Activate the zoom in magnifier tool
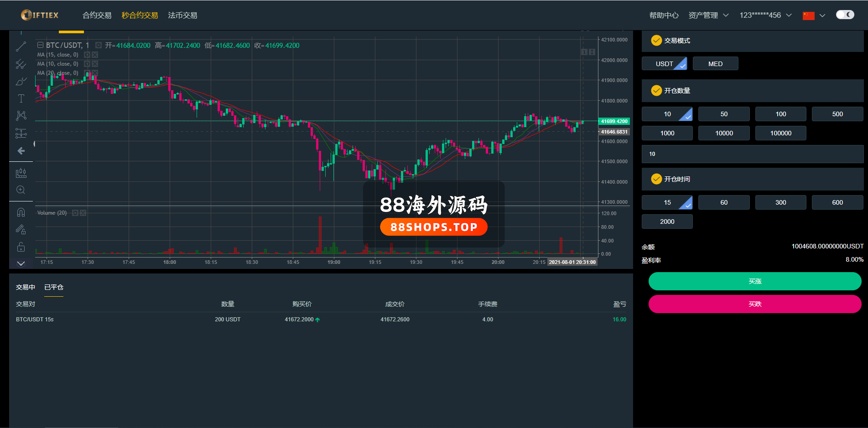 (x=21, y=190)
